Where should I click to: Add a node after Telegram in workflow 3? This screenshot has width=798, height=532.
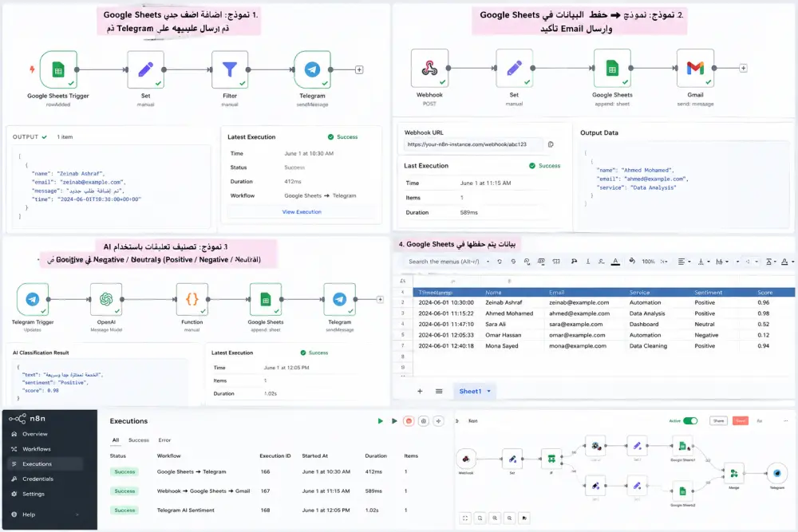[380, 300]
